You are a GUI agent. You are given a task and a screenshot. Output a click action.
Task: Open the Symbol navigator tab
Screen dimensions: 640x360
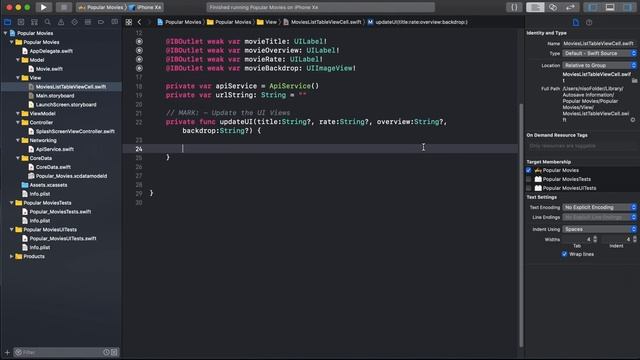coord(34,22)
